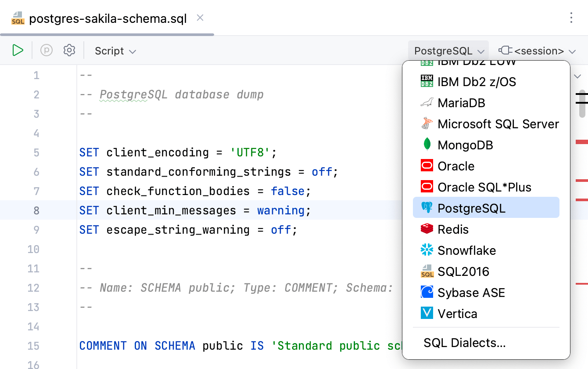Run the SQL script with the green play icon
The width and height of the screenshot is (588, 369).
pos(18,50)
